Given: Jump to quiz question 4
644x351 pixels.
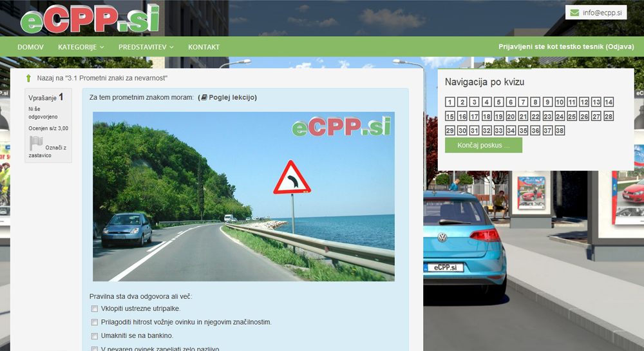Looking at the screenshot, I should click(x=487, y=102).
